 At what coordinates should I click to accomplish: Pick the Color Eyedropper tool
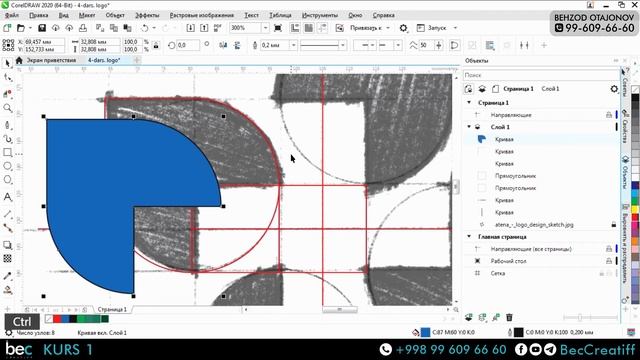point(7,276)
